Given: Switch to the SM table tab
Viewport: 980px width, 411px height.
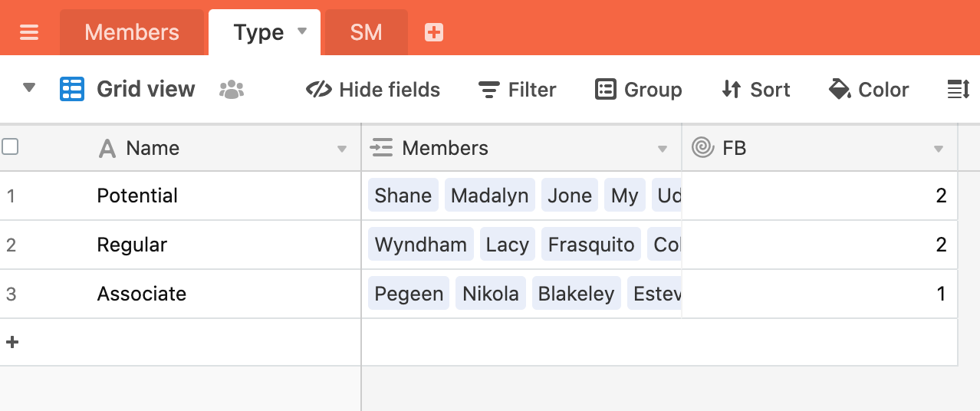Looking at the screenshot, I should (366, 32).
